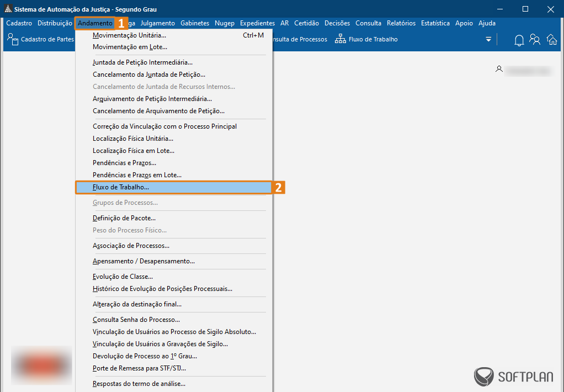Open the Apoio menu
This screenshot has height=392, width=564.
tap(464, 23)
